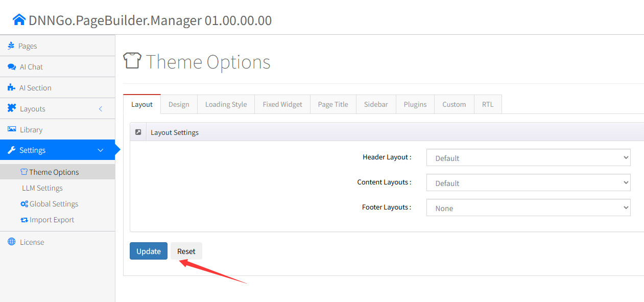Click the Global Settings gears icon
Viewport: 644px width, 302px height.
pyautogui.click(x=24, y=204)
